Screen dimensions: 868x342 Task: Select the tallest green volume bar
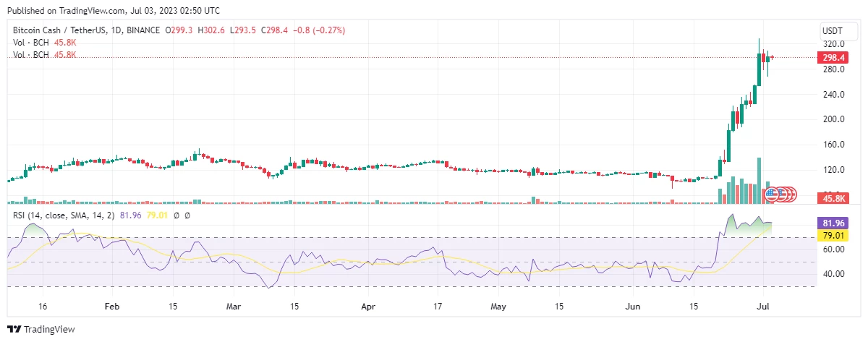[x=759, y=181]
